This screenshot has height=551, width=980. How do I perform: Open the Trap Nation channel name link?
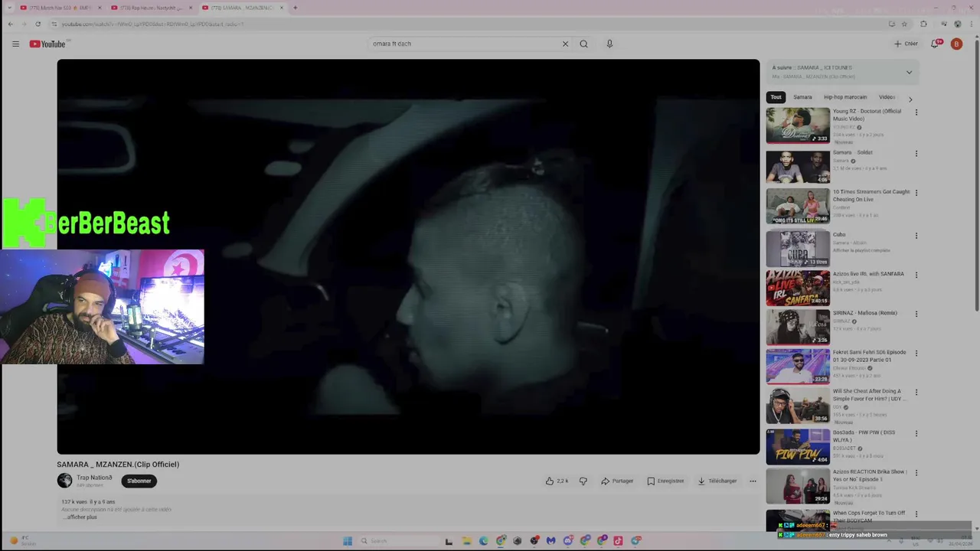tap(94, 478)
